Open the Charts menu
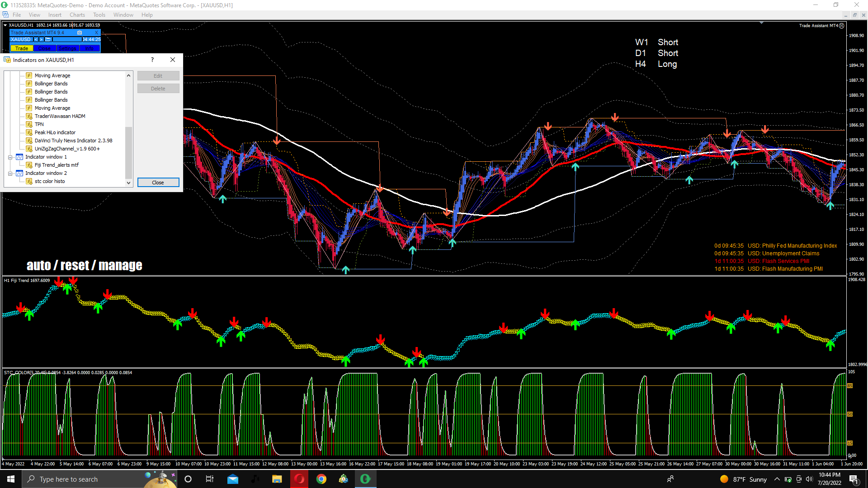The height and width of the screenshot is (488, 868). [77, 15]
